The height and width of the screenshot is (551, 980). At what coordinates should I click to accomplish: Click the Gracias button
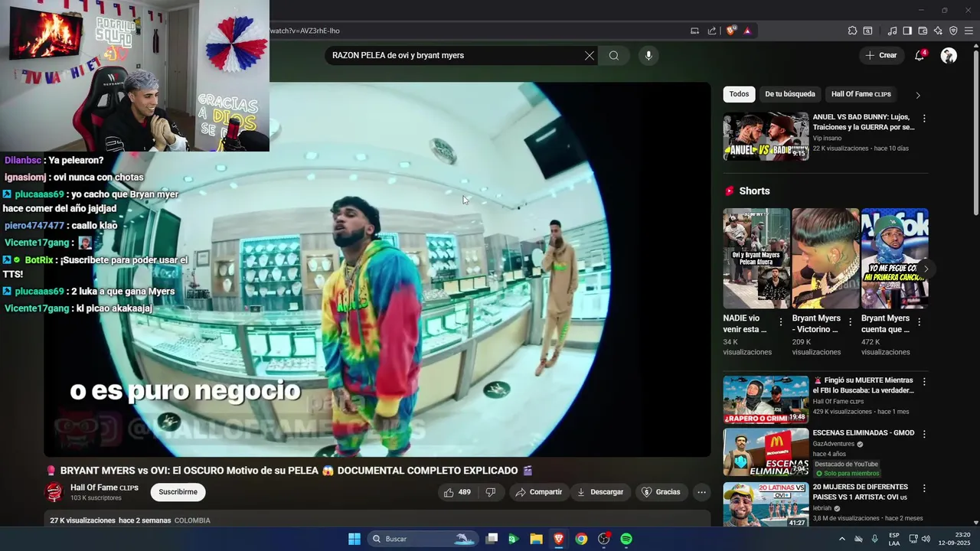(661, 492)
